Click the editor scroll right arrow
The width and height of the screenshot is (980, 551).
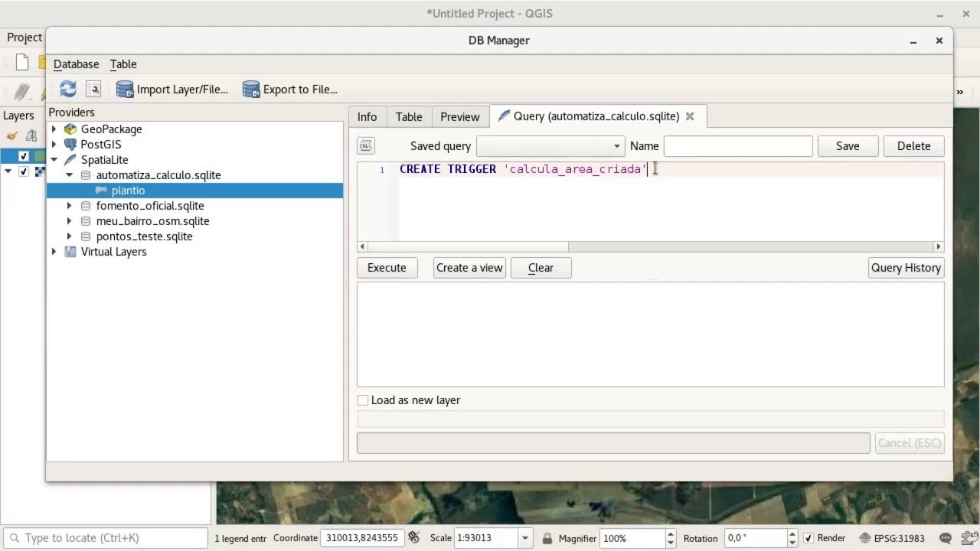click(939, 246)
